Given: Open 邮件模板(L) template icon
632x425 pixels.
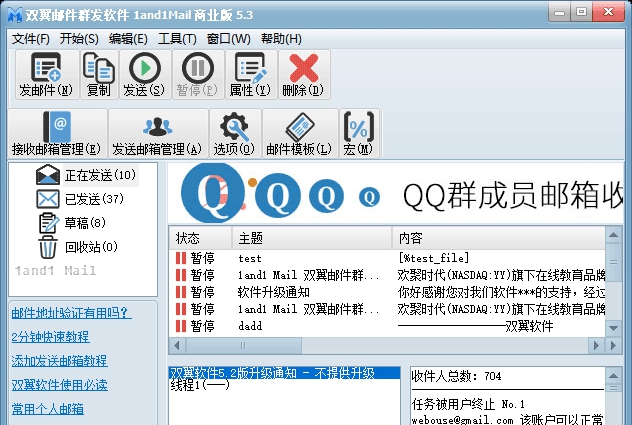Looking at the screenshot, I should tap(300, 127).
